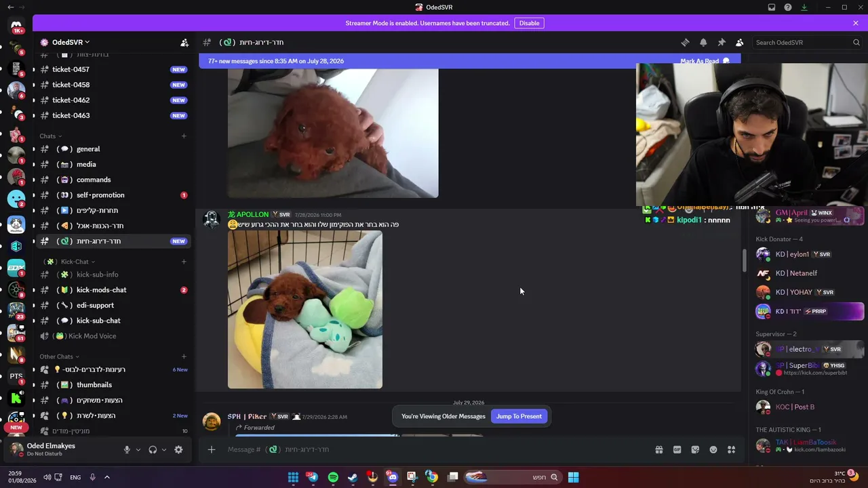Collapse the Other Chats category
Image resolution: width=868 pixels, height=488 pixels.
[59, 357]
